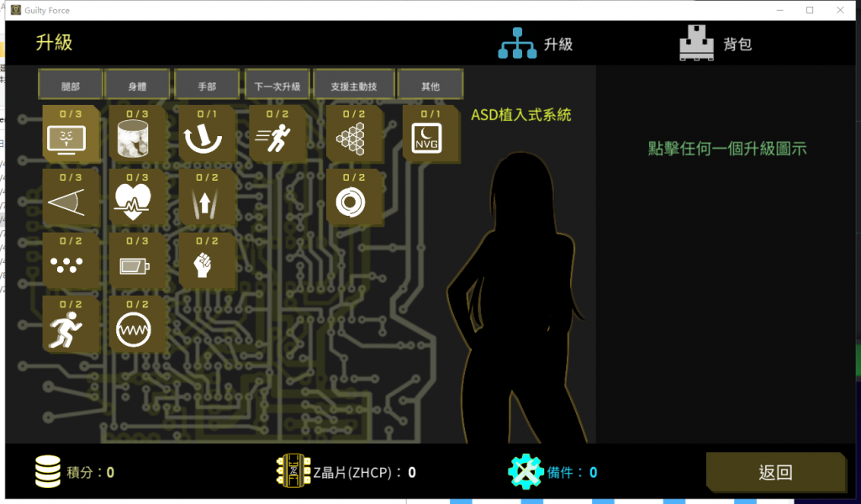Open the 背包 backpack tab
The height and width of the screenshot is (504, 861).
click(716, 44)
